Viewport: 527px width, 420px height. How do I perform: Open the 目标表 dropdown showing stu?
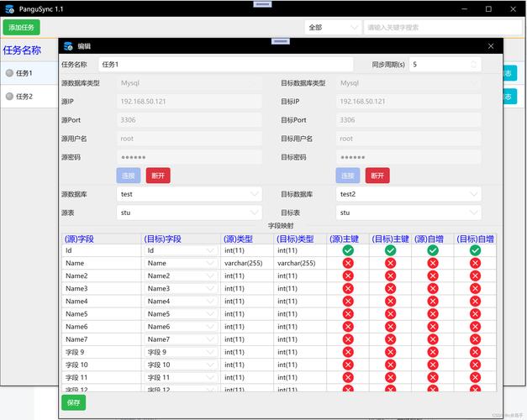click(x=408, y=213)
